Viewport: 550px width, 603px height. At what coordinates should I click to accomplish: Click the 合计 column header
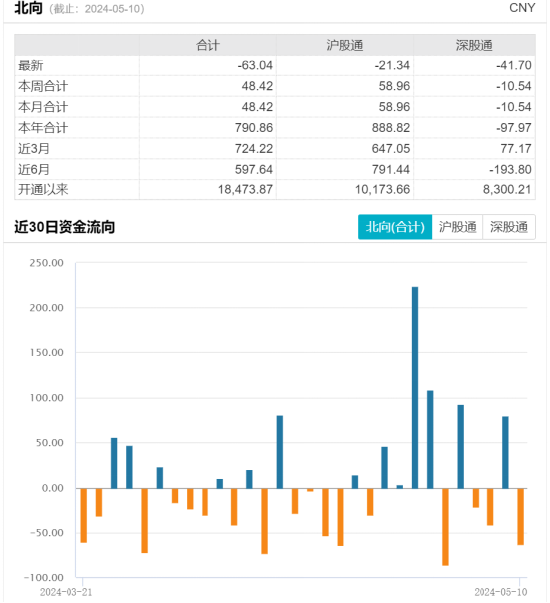point(208,45)
